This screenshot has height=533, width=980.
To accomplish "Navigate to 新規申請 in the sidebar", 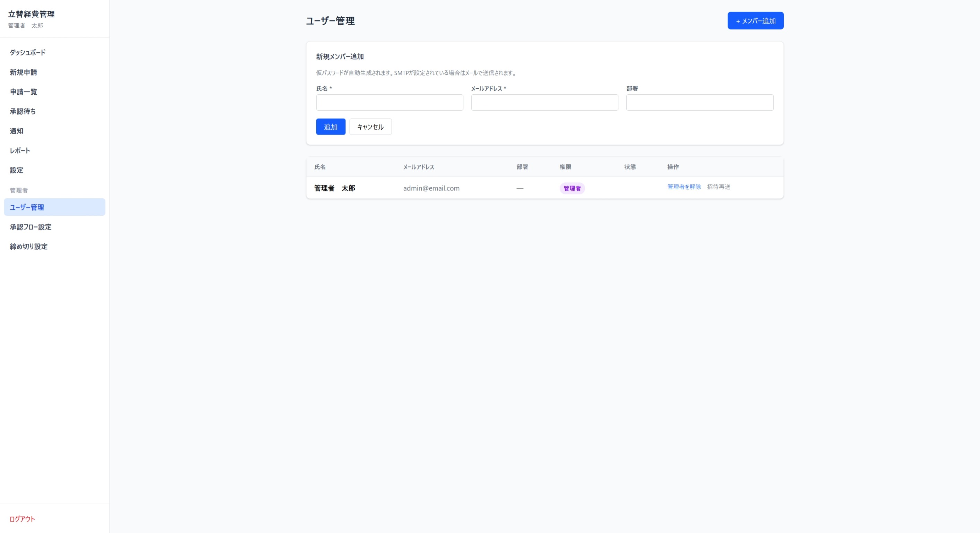I will [24, 72].
